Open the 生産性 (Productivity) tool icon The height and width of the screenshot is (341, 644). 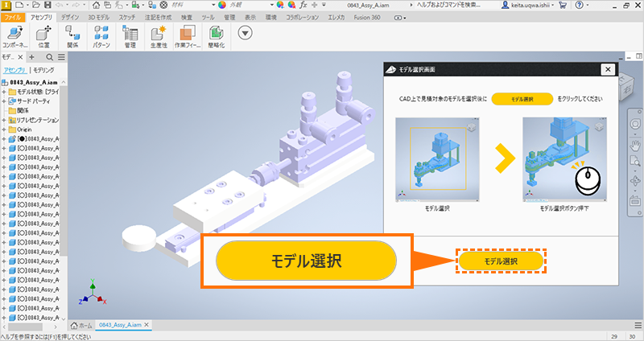click(159, 32)
